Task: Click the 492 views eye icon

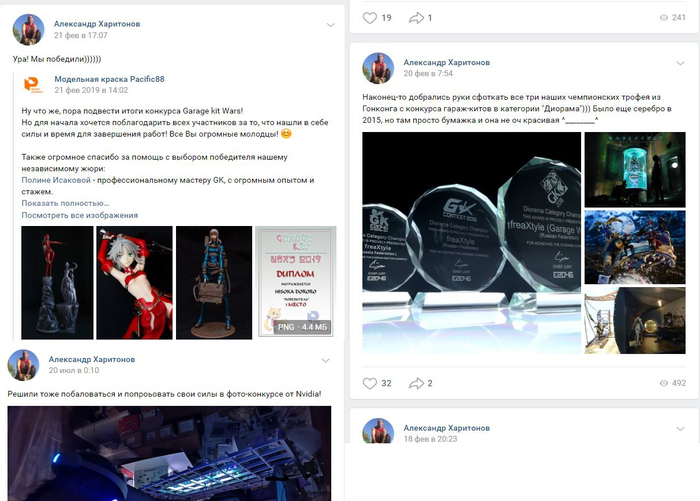Action: [664, 383]
